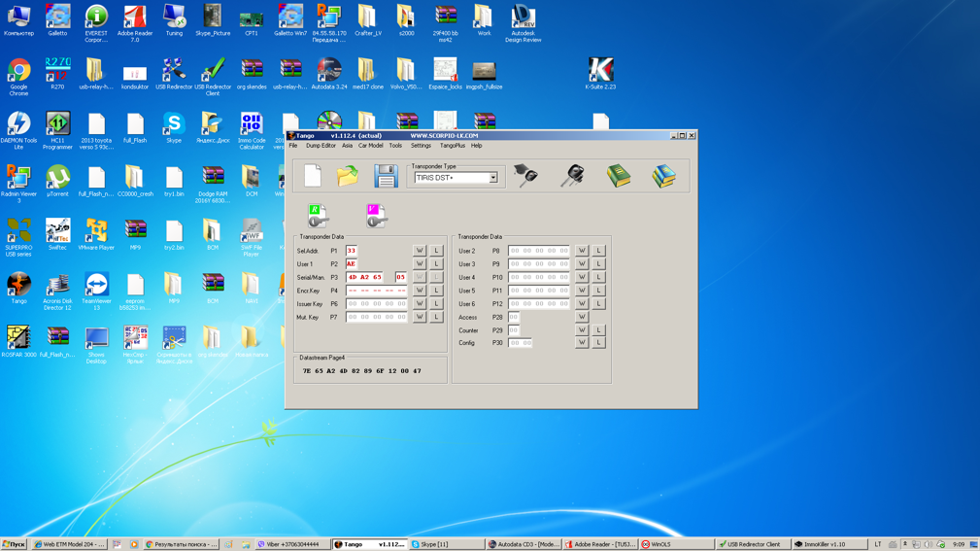Open the µTorrent desktop shortcut
This screenshot has height=551, width=980.
coord(57,181)
